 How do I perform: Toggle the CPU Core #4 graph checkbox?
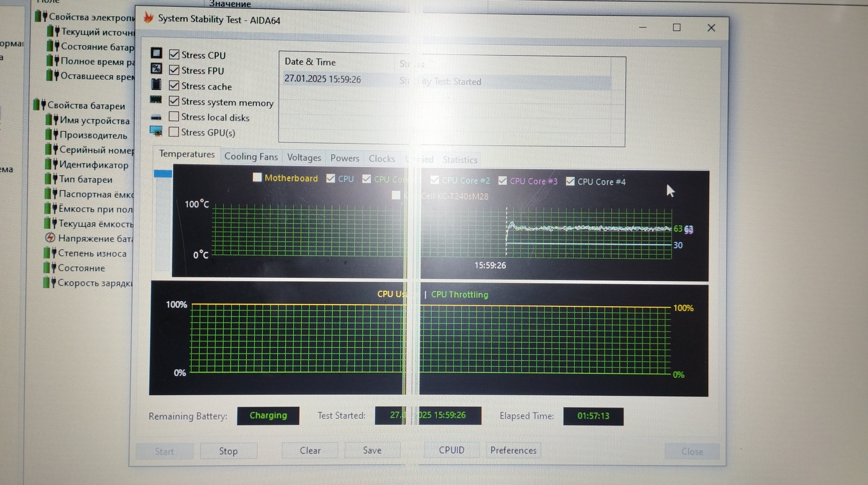[571, 181]
